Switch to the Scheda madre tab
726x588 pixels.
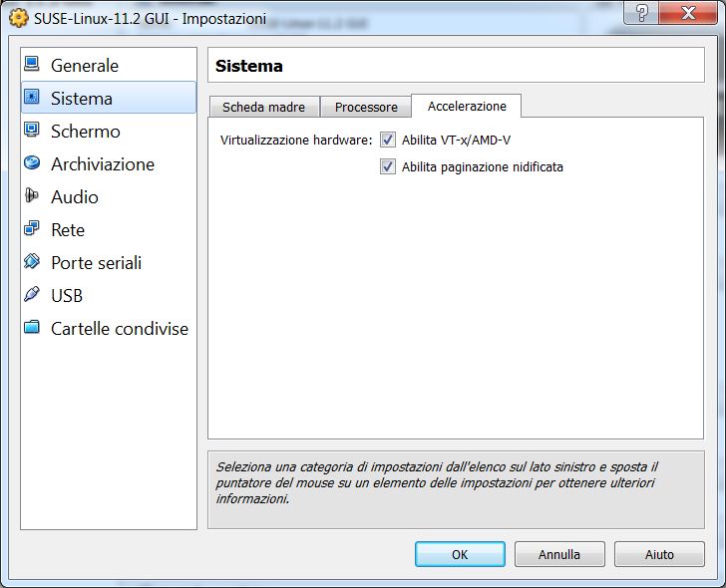(x=263, y=108)
